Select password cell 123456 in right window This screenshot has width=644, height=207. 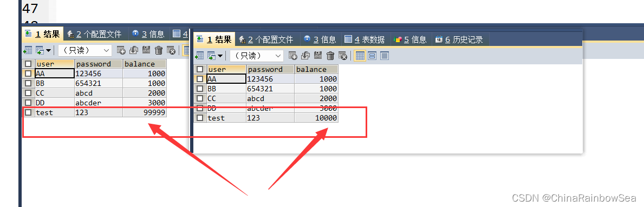[270, 79]
